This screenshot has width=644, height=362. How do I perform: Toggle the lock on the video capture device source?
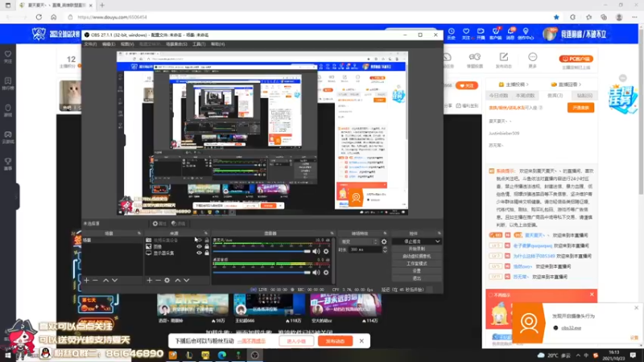207,240
